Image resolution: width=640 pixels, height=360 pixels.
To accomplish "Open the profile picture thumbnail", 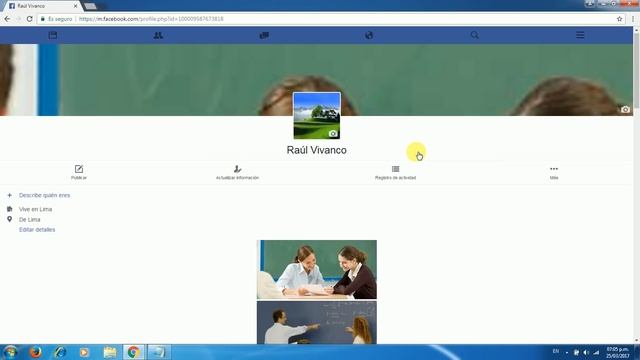I will tap(316, 116).
